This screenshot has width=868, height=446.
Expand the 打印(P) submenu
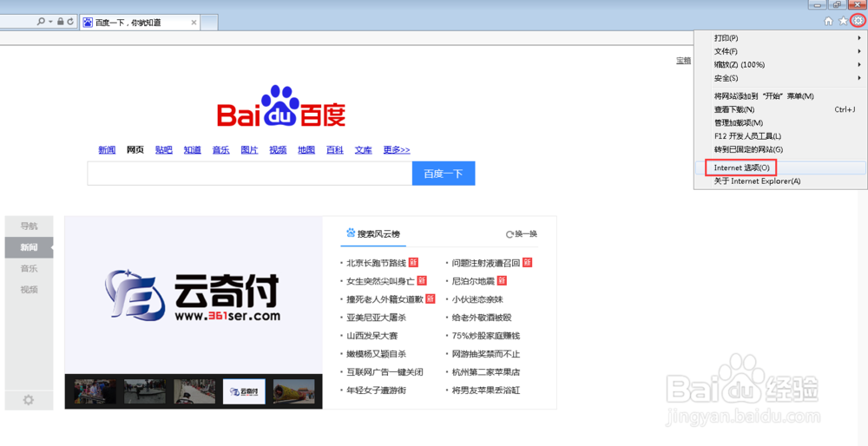pyautogui.click(x=780, y=38)
